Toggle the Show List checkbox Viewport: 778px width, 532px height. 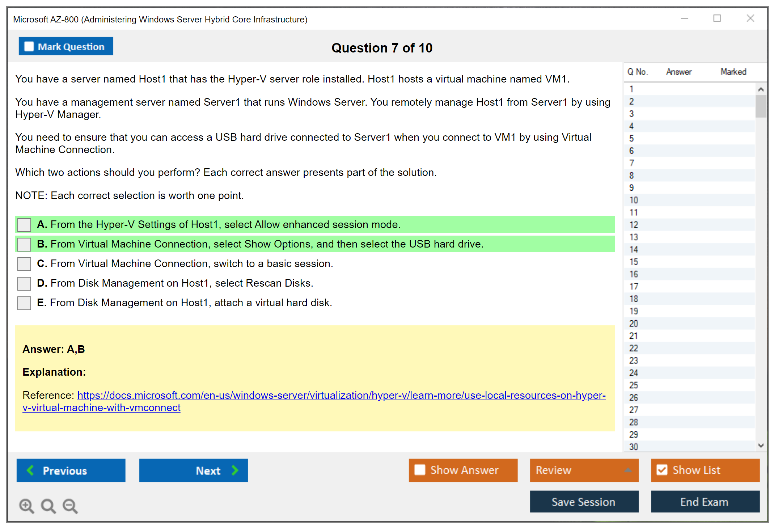point(662,470)
